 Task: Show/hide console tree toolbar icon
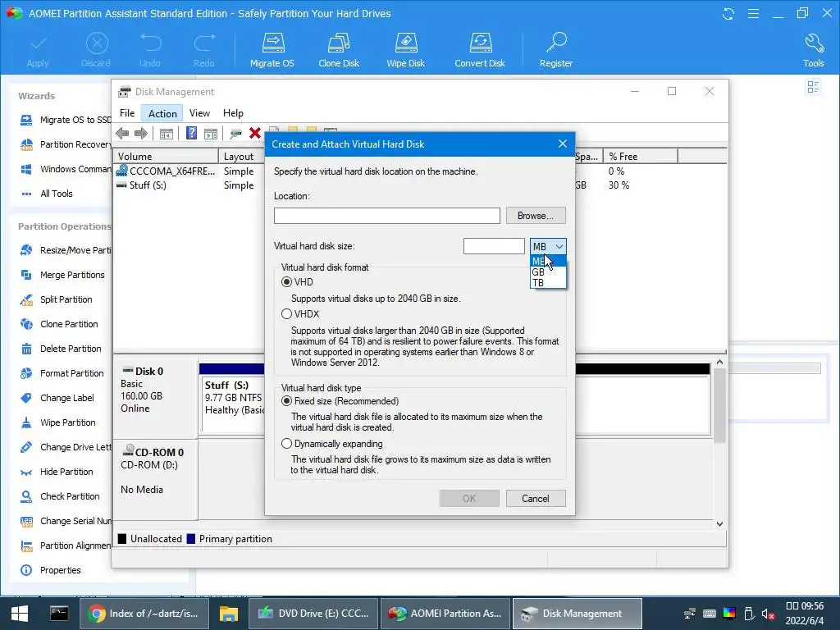point(166,134)
